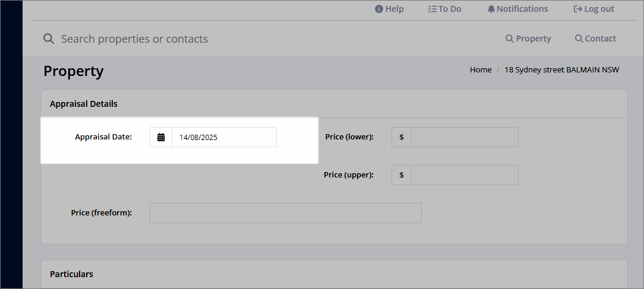Go to the Home breadcrumb link

481,70
